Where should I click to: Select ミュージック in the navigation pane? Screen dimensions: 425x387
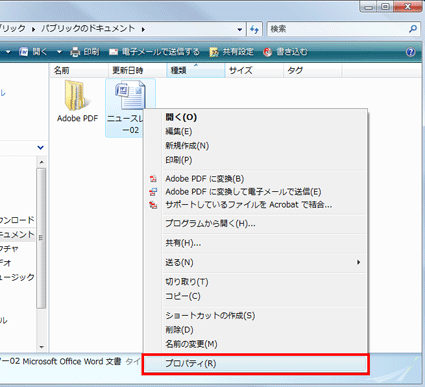pos(17,277)
